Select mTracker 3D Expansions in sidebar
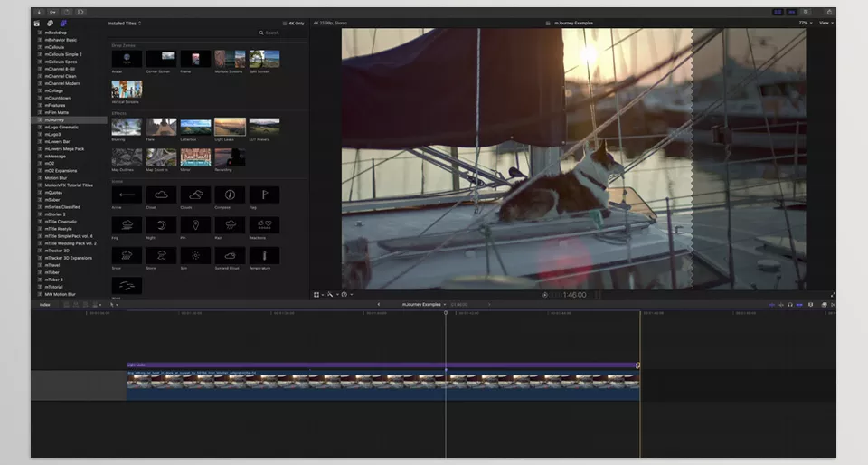868x465 pixels. pos(70,258)
